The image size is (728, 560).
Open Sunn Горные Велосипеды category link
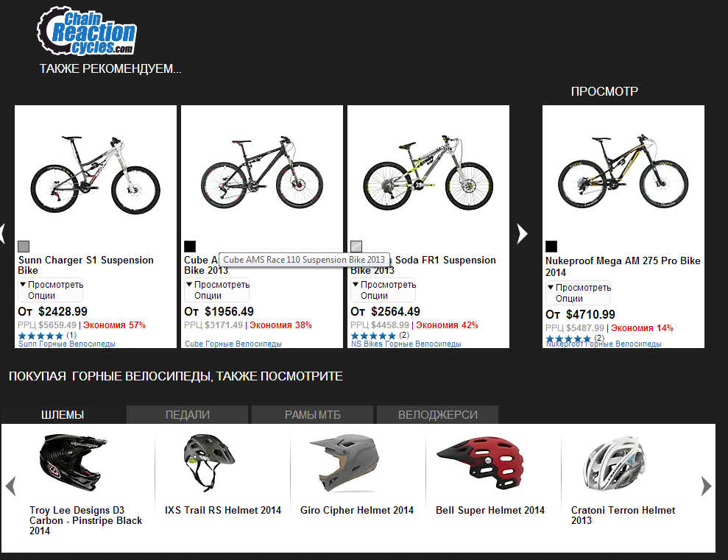tap(67, 344)
